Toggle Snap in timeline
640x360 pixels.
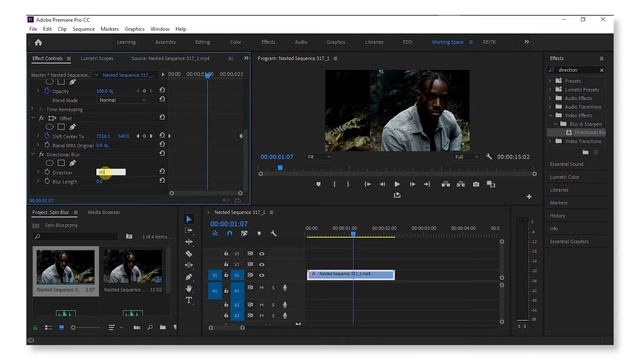229,234
